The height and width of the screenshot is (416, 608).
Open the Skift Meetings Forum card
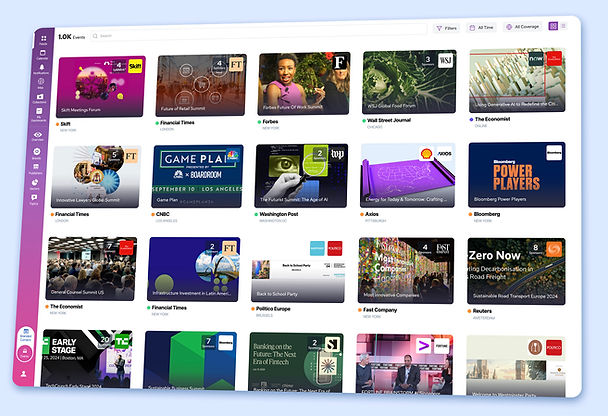(x=101, y=86)
